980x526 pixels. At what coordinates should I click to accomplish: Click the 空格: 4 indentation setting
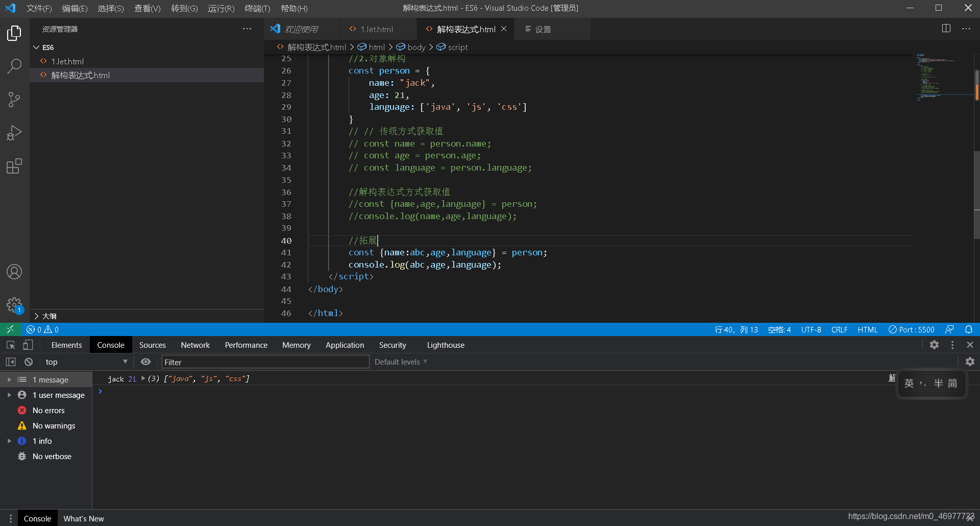click(779, 329)
